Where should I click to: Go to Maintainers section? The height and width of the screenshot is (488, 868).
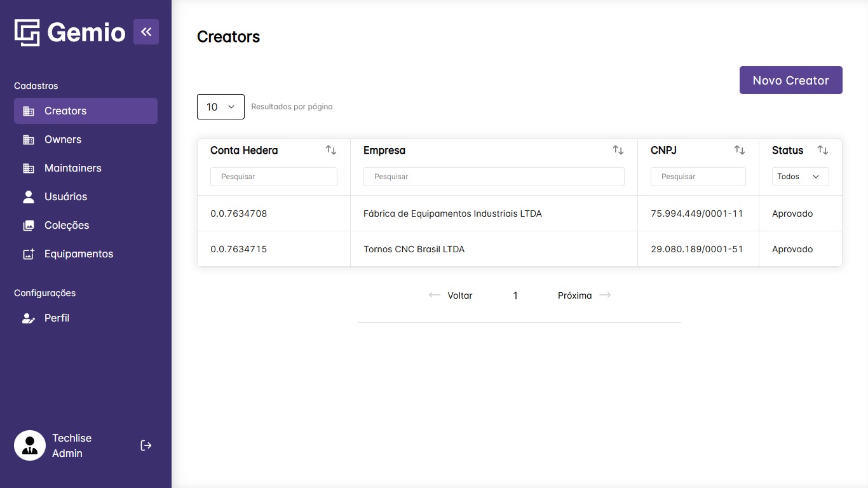72,168
